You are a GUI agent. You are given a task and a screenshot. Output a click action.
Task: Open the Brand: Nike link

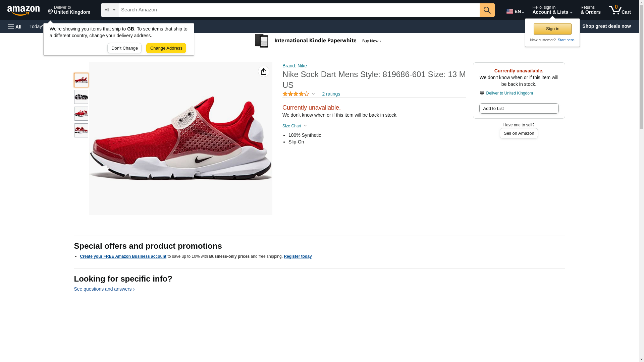coord(294,66)
